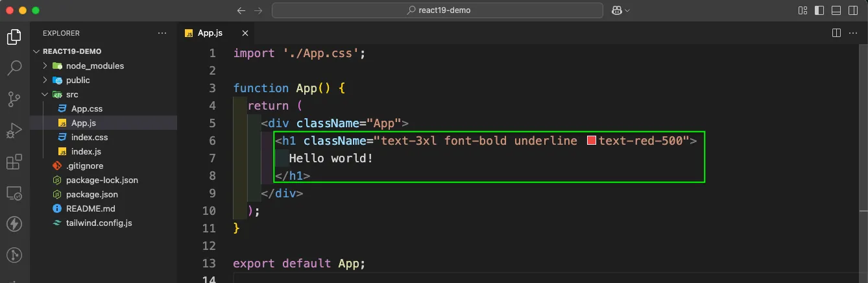Collapse the REACT19-DEMO root section
Screen dimensions: 868x283
(36, 51)
